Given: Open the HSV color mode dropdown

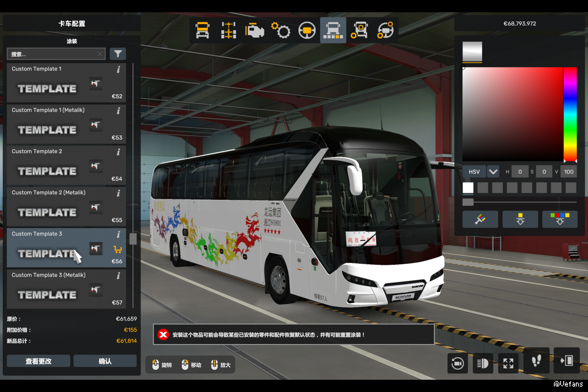Looking at the screenshot, I should (x=493, y=172).
